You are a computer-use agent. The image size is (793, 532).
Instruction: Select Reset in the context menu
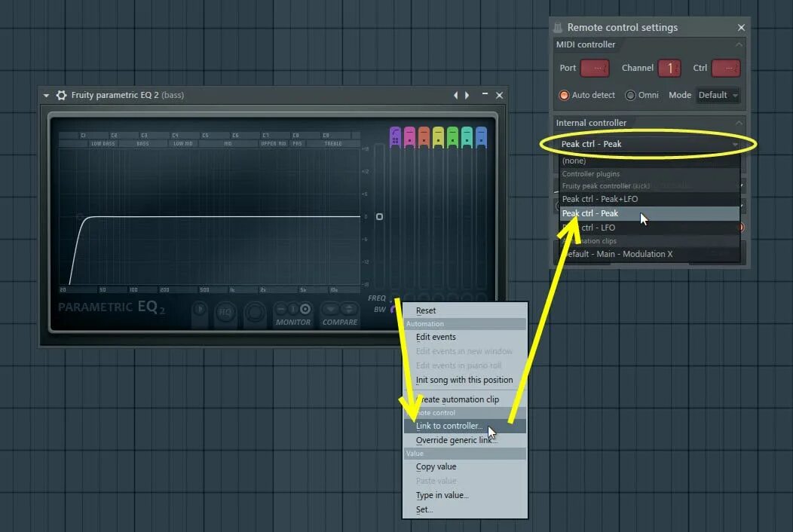pos(465,310)
